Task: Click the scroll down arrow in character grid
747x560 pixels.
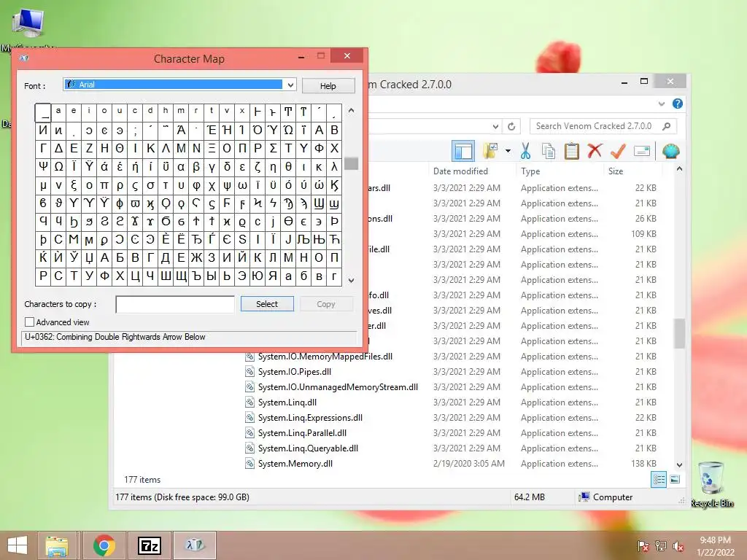Action: (351, 281)
